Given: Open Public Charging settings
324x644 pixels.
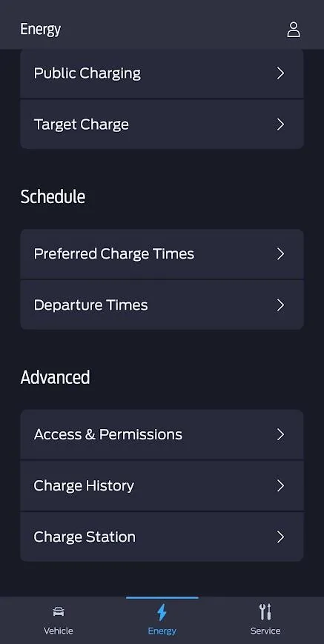Looking at the screenshot, I should tap(162, 73).
